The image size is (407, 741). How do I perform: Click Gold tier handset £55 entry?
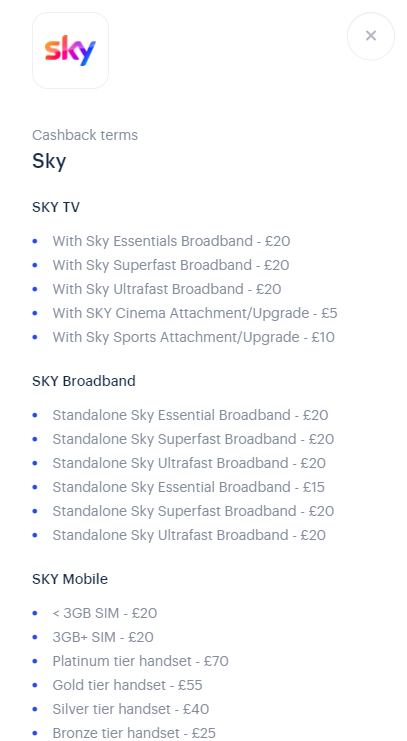127,685
